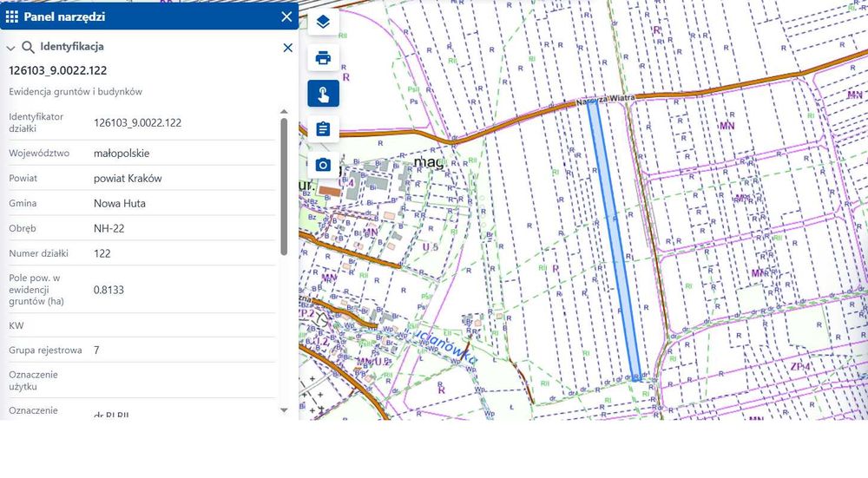
Task: Click the print map icon
Action: click(x=323, y=57)
